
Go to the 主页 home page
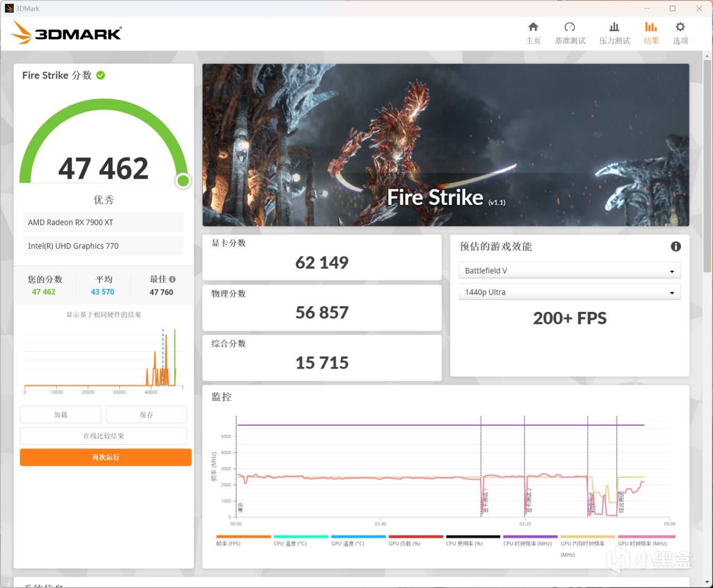point(533,33)
